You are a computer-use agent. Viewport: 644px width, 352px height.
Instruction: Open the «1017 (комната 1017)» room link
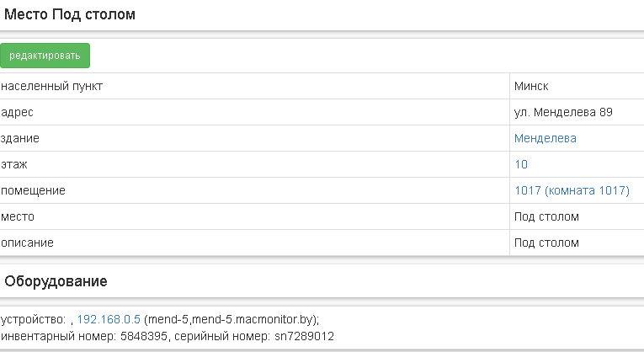click(x=572, y=190)
